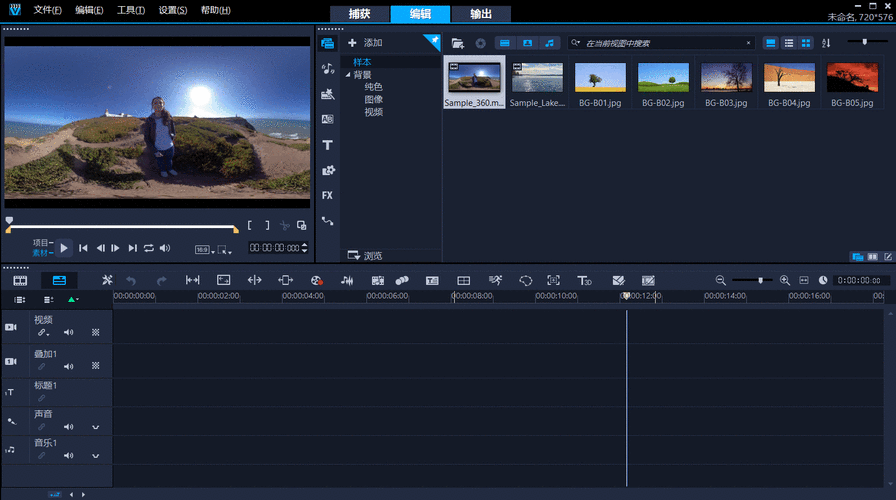Select 项目 project playback mode
The height and width of the screenshot is (500, 896).
tap(41, 242)
